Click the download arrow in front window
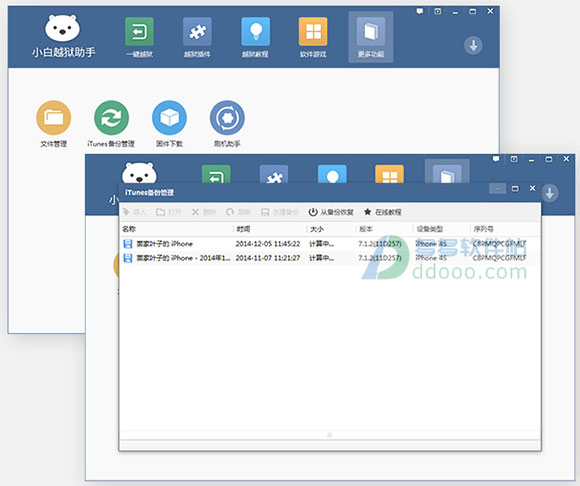 [x=550, y=193]
